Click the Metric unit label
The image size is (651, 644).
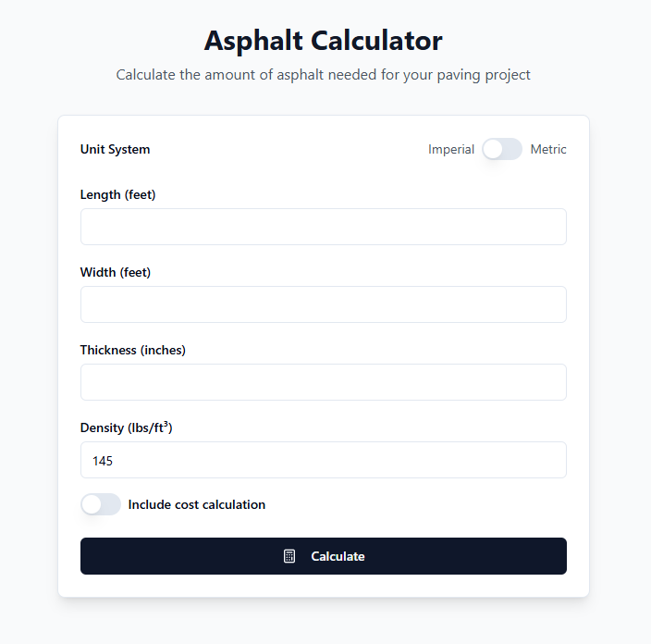pyautogui.click(x=548, y=149)
